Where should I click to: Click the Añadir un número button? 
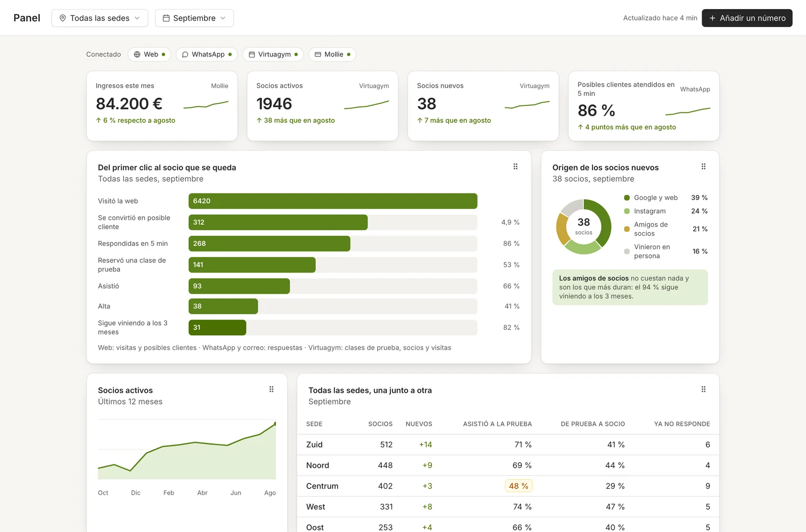(x=747, y=18)
